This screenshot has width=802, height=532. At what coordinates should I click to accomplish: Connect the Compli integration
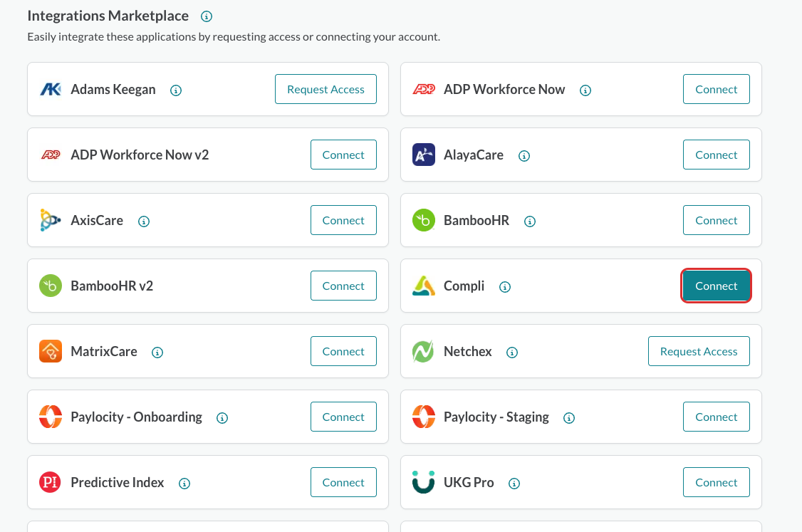[x=716, y=286]
